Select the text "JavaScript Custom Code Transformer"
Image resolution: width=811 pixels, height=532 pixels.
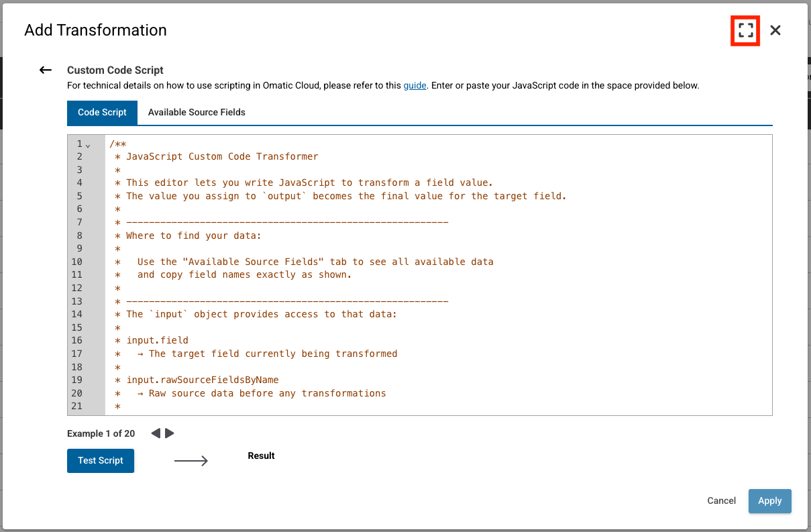coord(222,156)
